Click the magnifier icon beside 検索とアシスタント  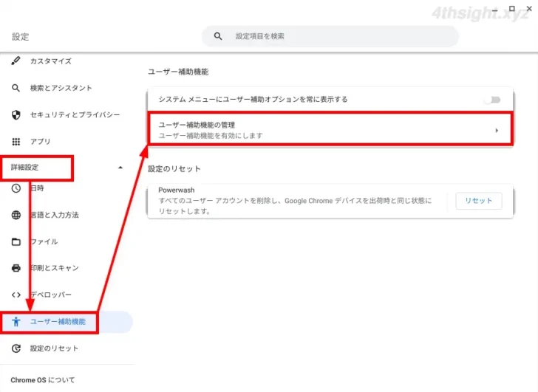click(16, 88)
